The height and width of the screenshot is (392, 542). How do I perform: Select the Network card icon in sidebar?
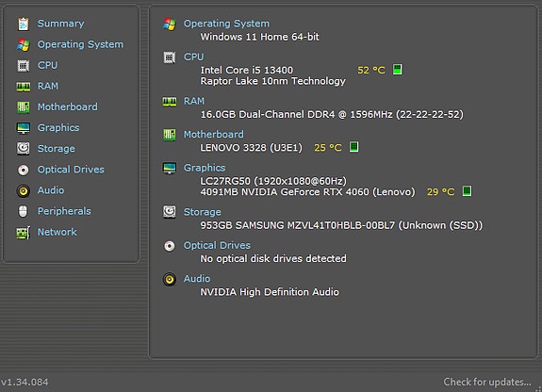[24, 233]
